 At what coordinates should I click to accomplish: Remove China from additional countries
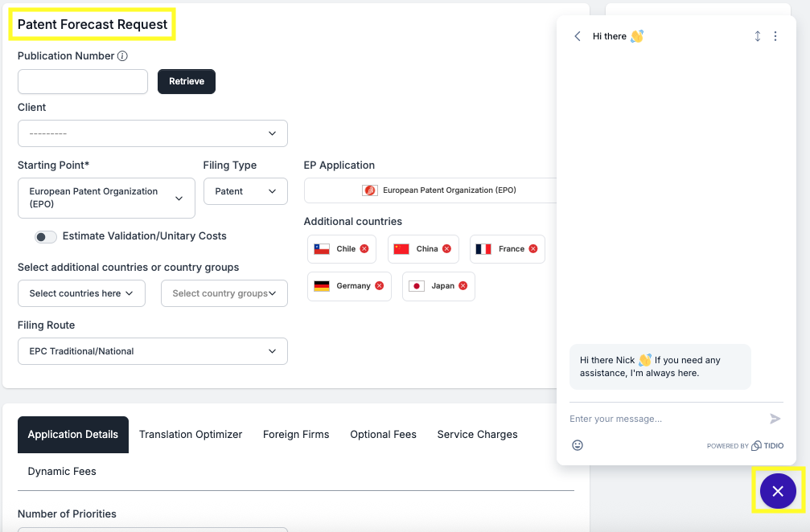[x=446, y=249]
